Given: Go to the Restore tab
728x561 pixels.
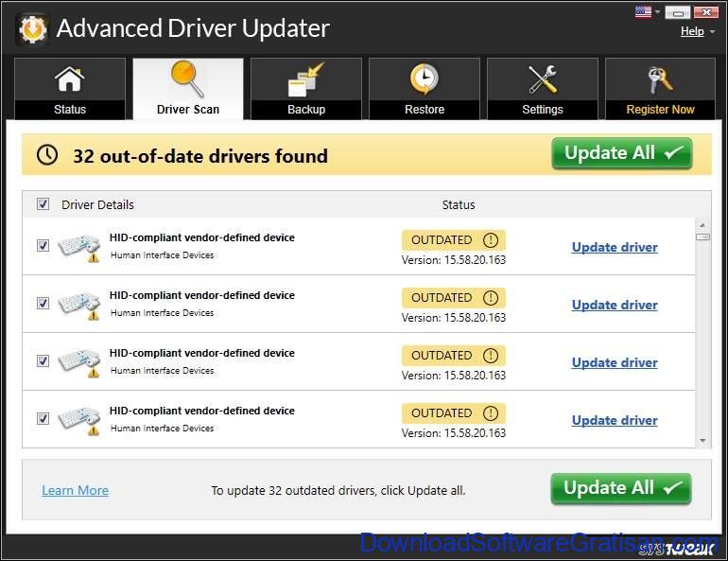Looking at the screenshot, I should [x=424, y=89].
